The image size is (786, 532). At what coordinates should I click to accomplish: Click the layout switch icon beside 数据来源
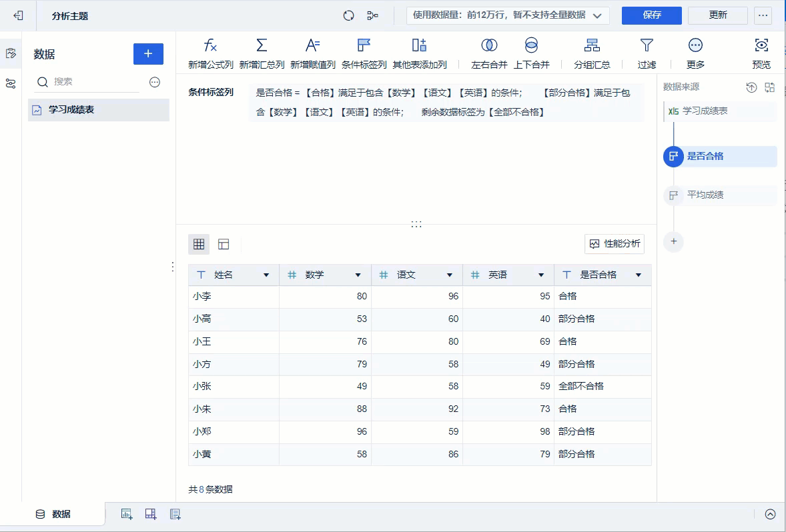(769, 87)
